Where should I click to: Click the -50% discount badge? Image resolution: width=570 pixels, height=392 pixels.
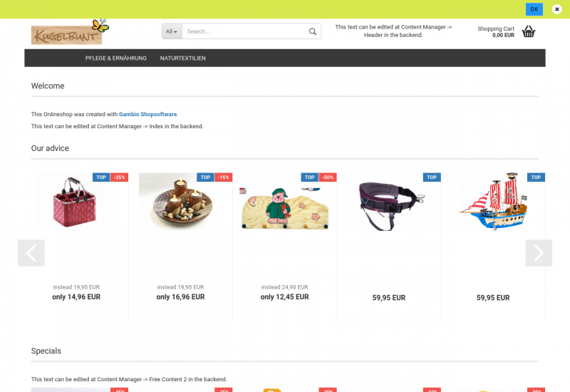pos(328,177)
